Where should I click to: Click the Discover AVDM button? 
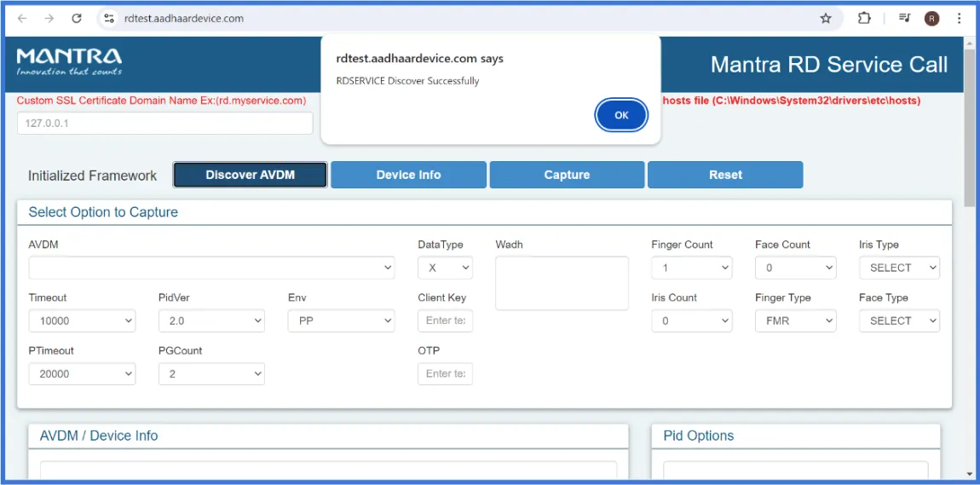250,175
